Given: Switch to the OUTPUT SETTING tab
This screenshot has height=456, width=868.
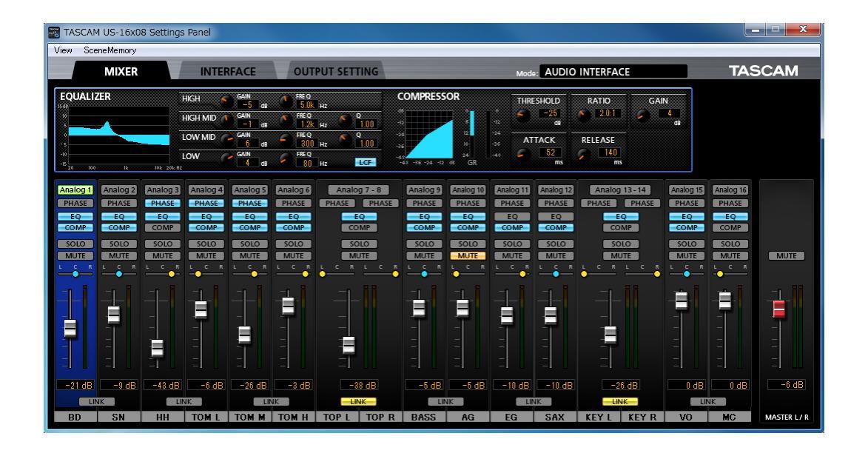Looking at the screenshot, I should coord(337,72).
